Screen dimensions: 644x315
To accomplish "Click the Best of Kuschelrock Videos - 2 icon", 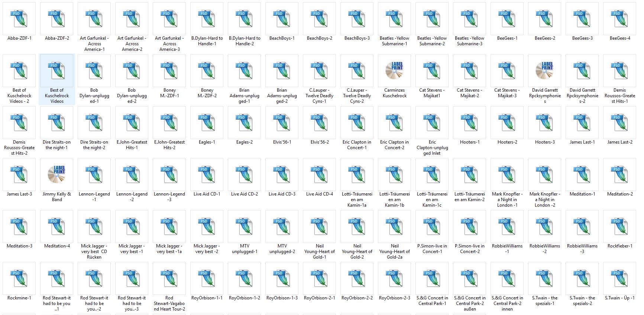I will tap(19, 70).
